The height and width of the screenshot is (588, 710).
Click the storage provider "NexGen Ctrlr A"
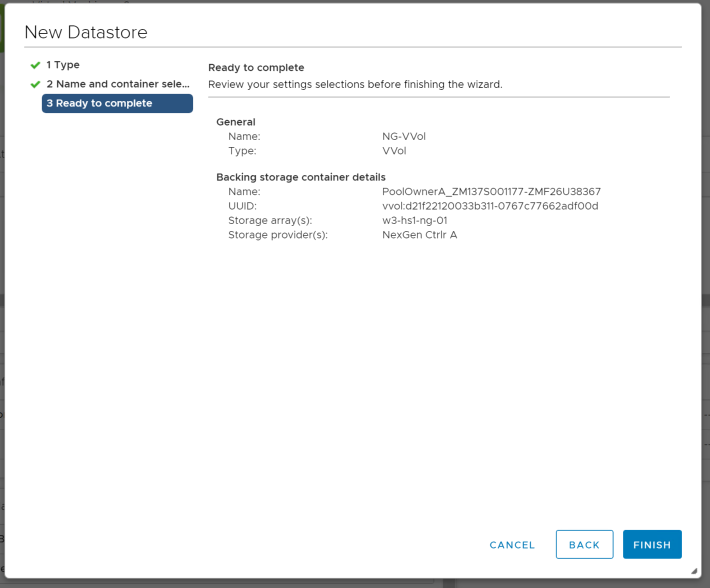coord(420,235)
